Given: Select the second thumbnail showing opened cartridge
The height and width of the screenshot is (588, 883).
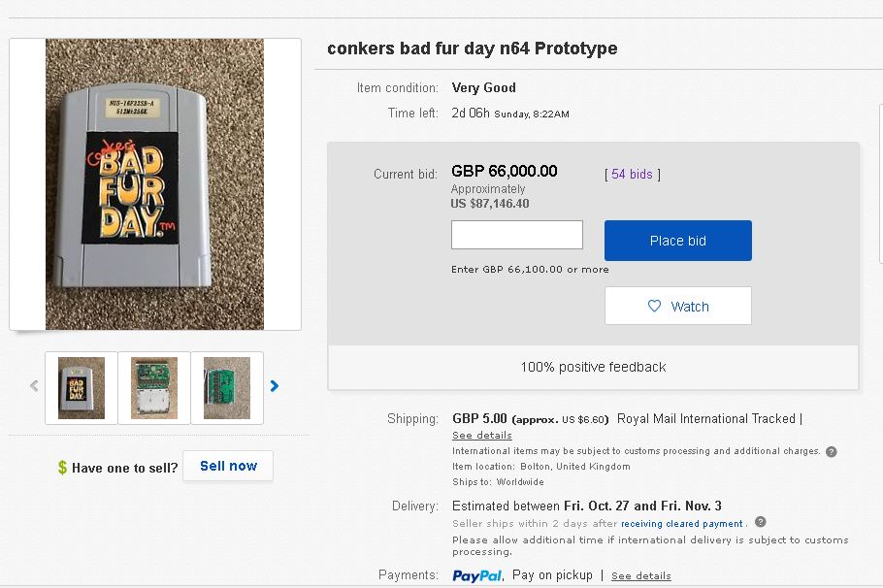Looking at the screenshot, I should coord(154,387).
